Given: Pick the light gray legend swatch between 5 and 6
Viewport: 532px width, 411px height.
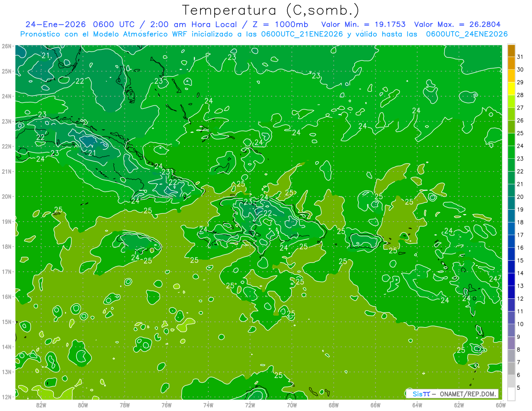Looking at the screenshot, I should pyautogui.click(x=511, y=381).
